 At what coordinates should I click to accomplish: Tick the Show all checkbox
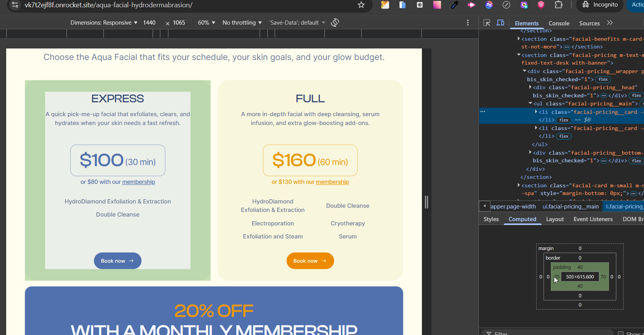pos(621,333)
